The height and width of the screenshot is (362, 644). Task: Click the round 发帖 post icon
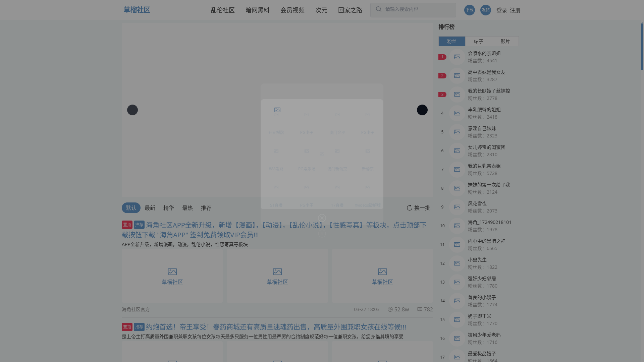click(485, 10)
